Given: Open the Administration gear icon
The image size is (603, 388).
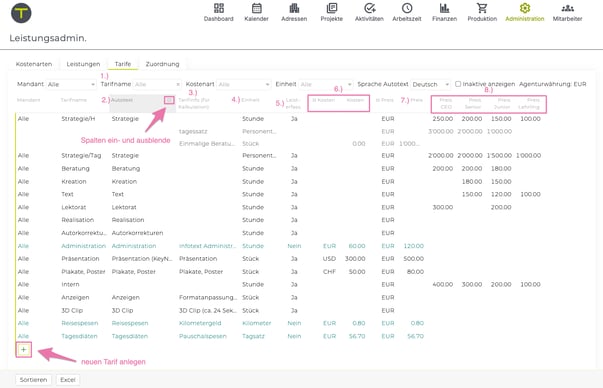Looking at the screenshot, I should [525, 8].
